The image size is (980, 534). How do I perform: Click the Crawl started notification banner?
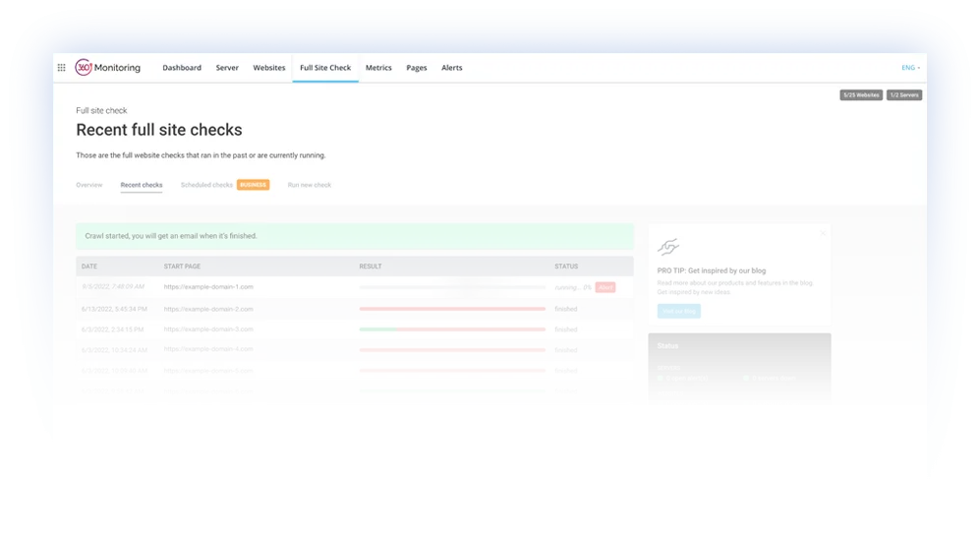click(355, 236)
